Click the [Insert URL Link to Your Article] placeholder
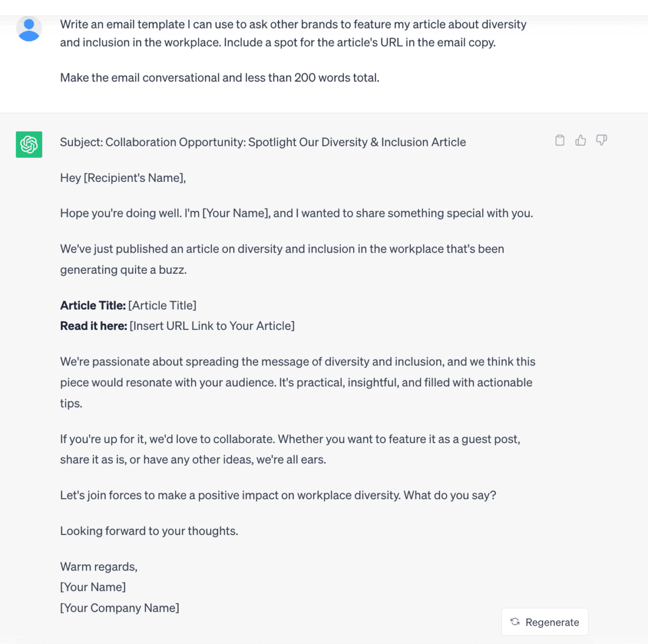This screenshot has width=648, height=644. click(212, 326)
